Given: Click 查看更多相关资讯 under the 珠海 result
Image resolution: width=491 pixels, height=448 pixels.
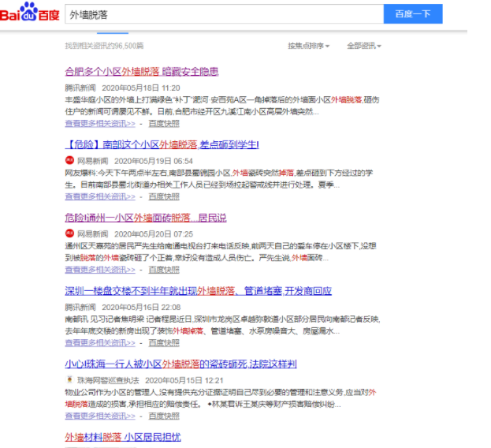Looking at the screenshot, I should coord(100,416).
